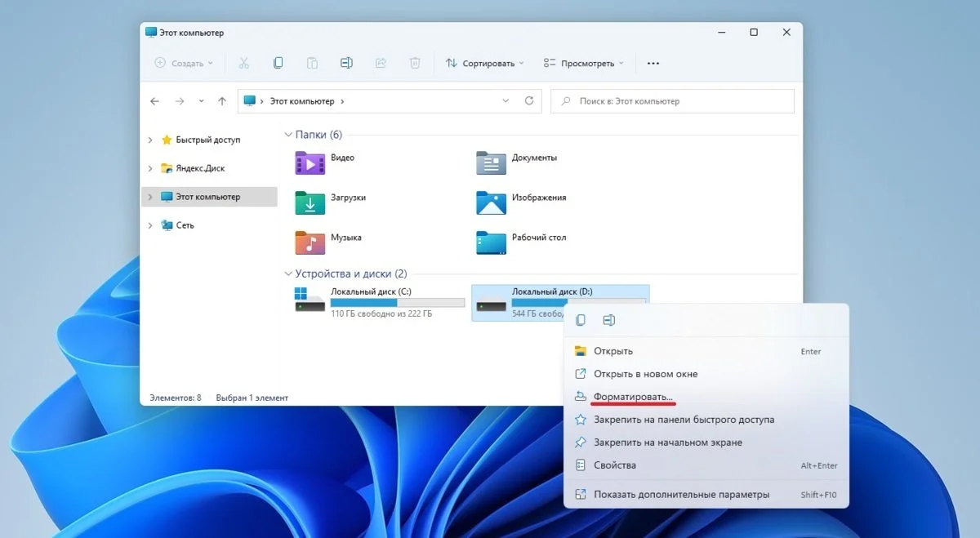Go up one folder level
The height and width of the screenshot is (538, 980).
pyautogui.click(x=222, y=101)
